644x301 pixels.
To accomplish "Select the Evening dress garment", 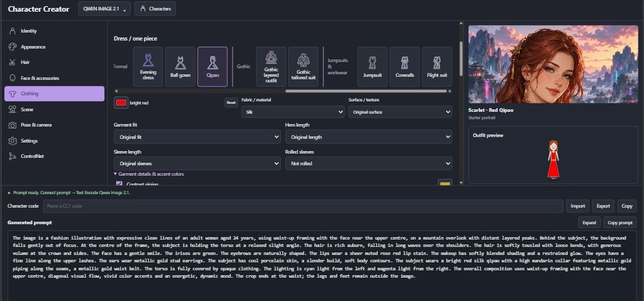I will coord(148,66).
